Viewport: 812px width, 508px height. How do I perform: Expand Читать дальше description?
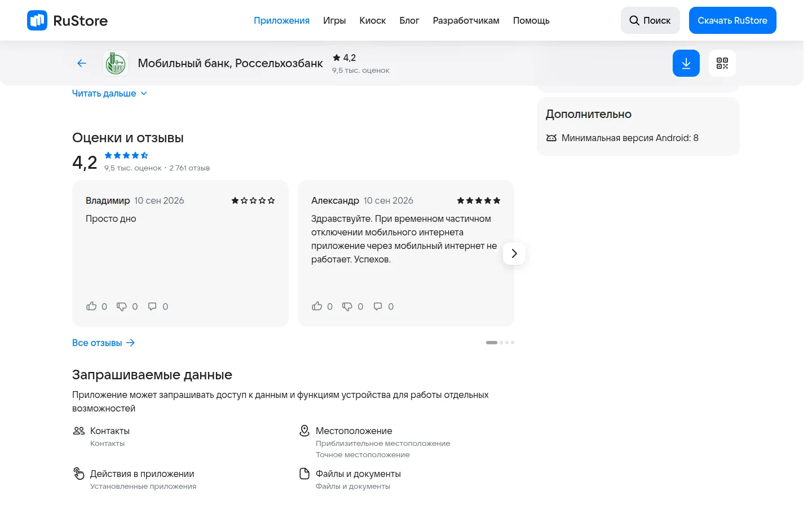[109, 94]
